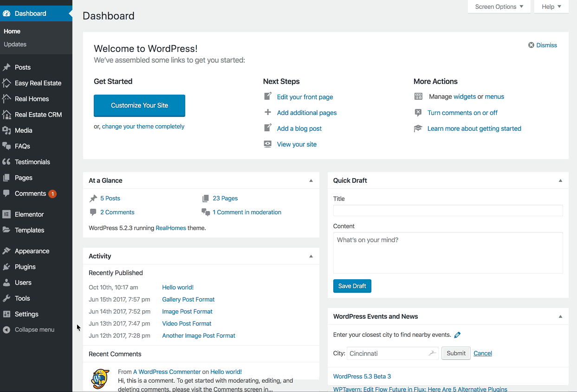
Task: Focus the What's on your mind content box
Action: click(x=448, y=253)
